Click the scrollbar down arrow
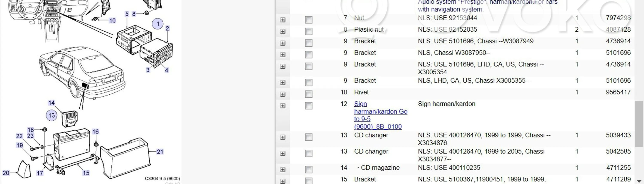This screenshot has width=644, height=184. coord(639,181)
